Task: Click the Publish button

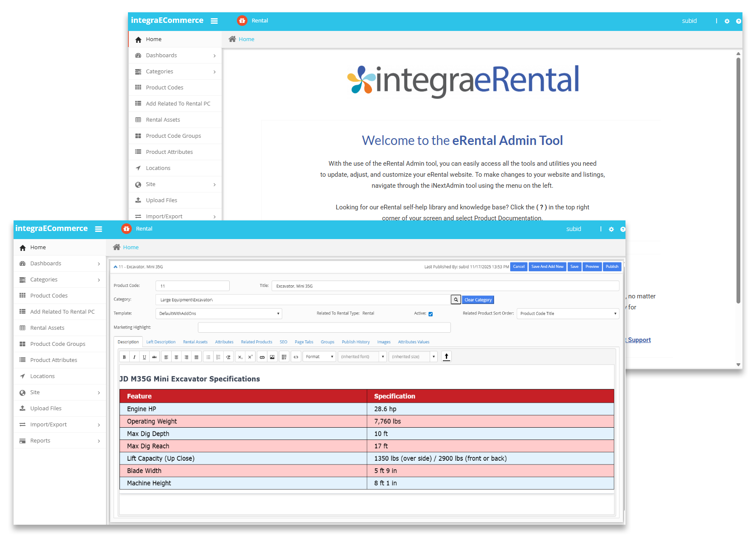Action: click(x=612, y=267)
